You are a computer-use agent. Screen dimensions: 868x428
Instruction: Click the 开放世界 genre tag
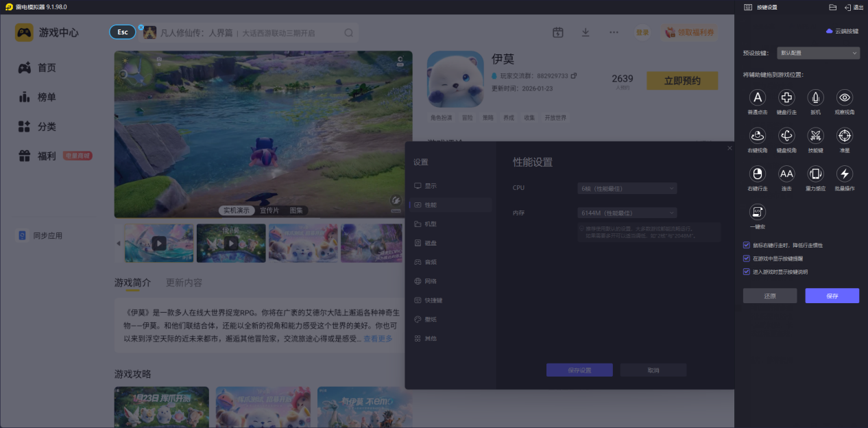coord(555,117)
